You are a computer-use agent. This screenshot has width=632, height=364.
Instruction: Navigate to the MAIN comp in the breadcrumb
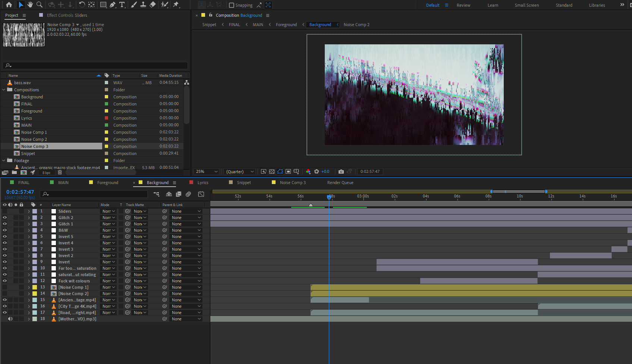pyautogui.click(x=258, y=25)
